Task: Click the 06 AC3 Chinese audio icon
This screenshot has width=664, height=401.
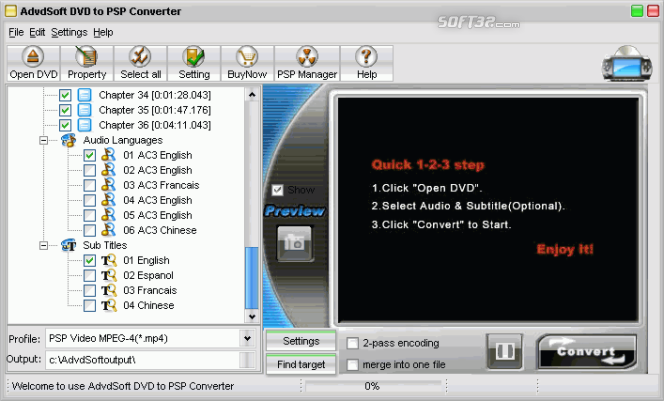Action: [108, 230]
